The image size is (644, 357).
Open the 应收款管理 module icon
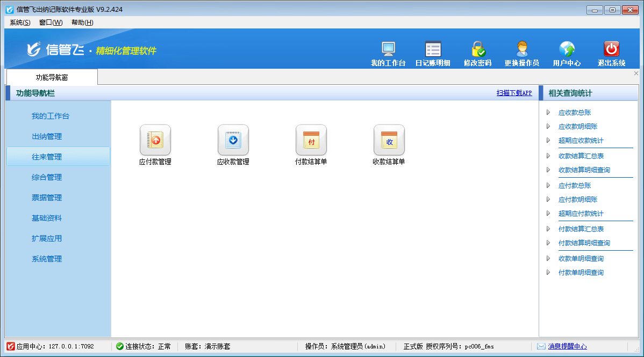233,141
